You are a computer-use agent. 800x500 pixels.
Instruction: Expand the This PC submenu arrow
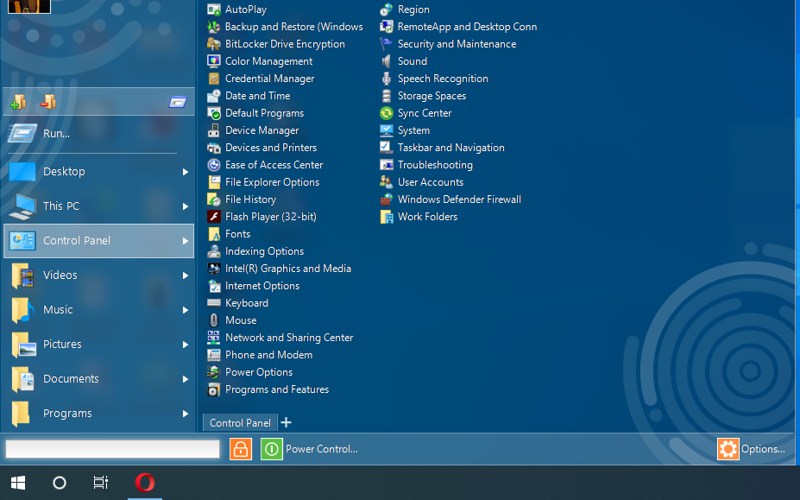coord(185,207)
